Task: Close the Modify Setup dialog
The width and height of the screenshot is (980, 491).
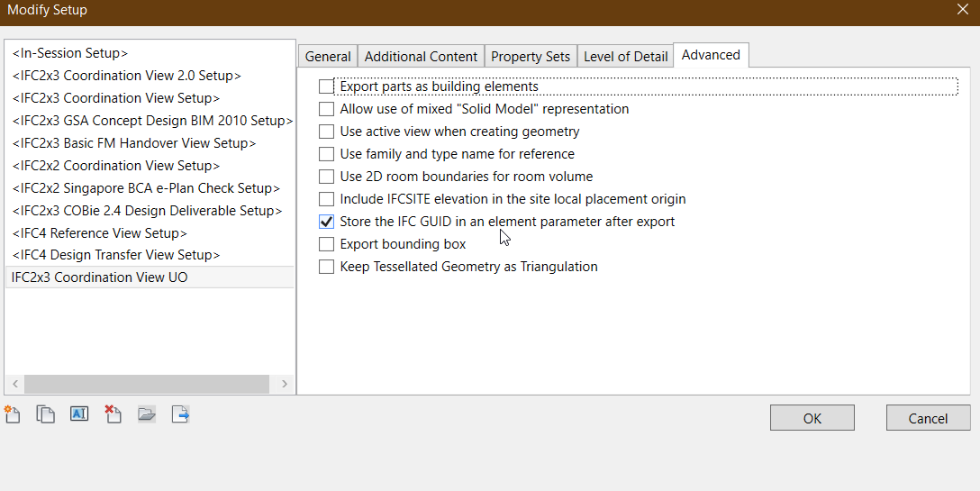Action: [963, 10]
